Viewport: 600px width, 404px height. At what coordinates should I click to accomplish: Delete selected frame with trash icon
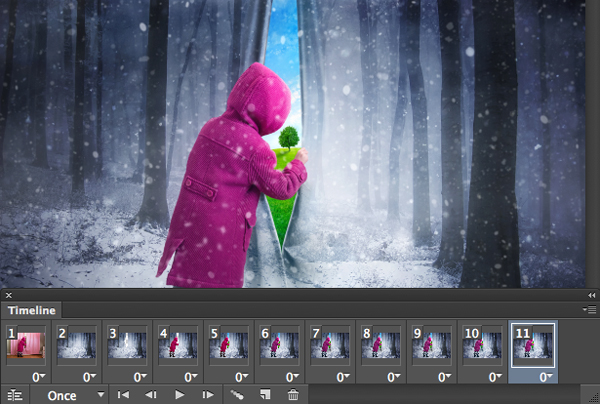tap(293, 395)
